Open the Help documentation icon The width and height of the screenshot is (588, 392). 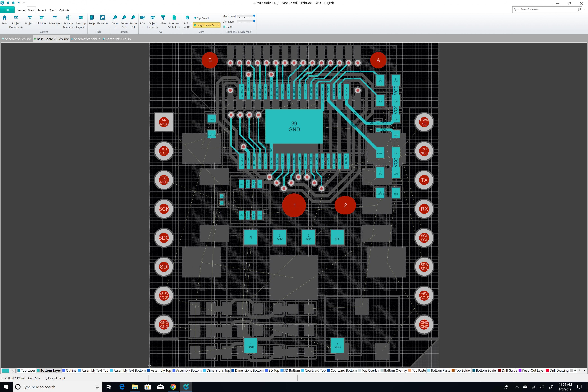[92, 20]
